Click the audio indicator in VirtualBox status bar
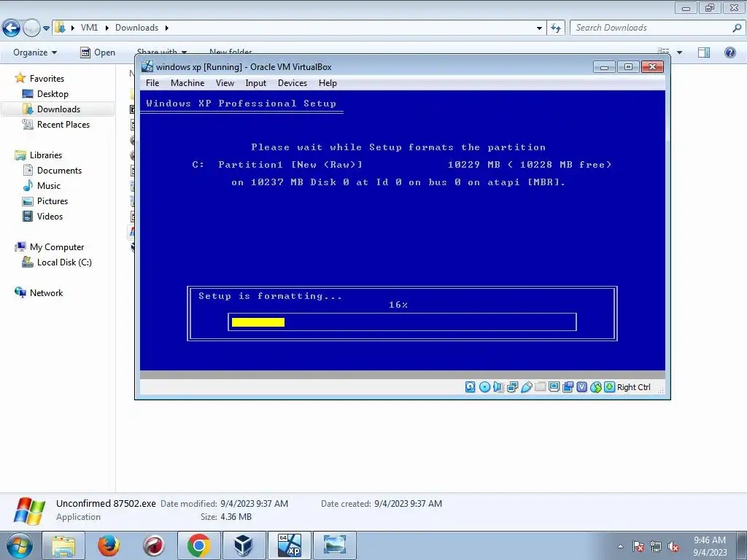Screen dimensions: 747x560 click(498, 387)
